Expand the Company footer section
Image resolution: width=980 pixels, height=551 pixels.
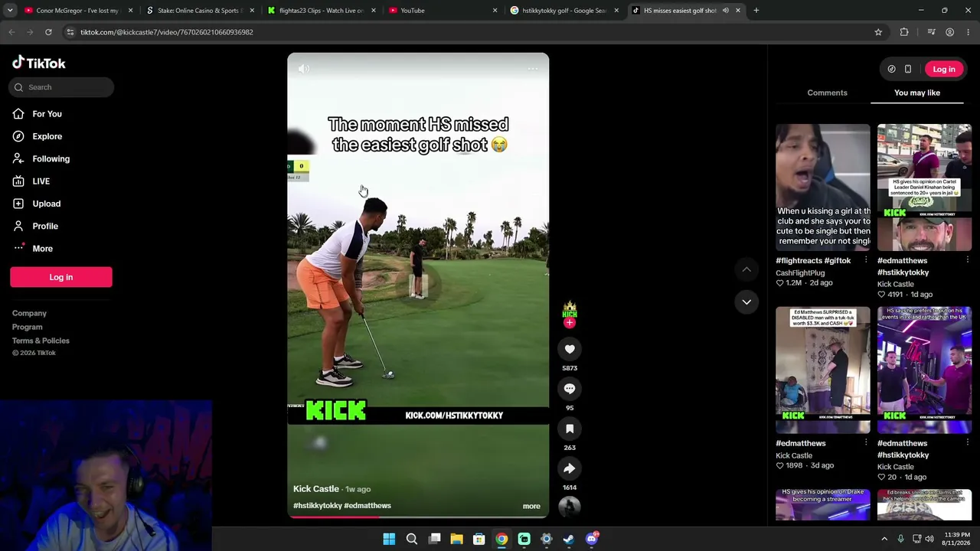tap(29, 313)
